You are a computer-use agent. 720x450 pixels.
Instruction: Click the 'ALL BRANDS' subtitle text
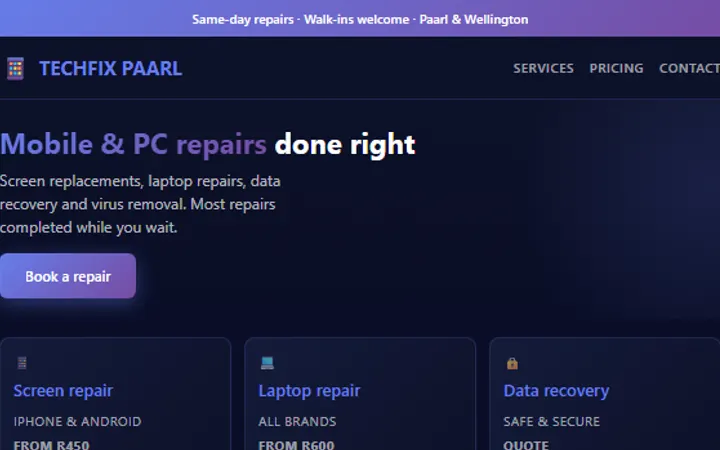[297, 422]
